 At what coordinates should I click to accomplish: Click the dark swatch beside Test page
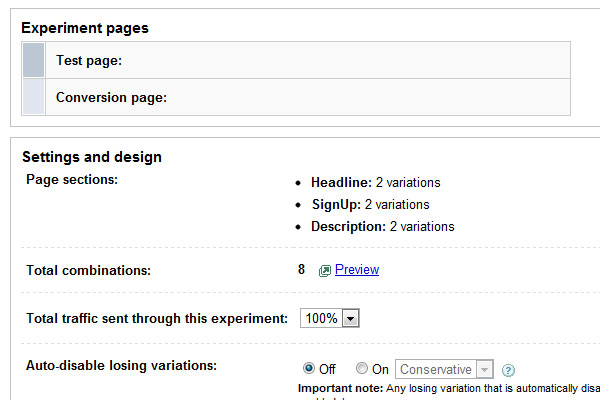click(33, 60)
